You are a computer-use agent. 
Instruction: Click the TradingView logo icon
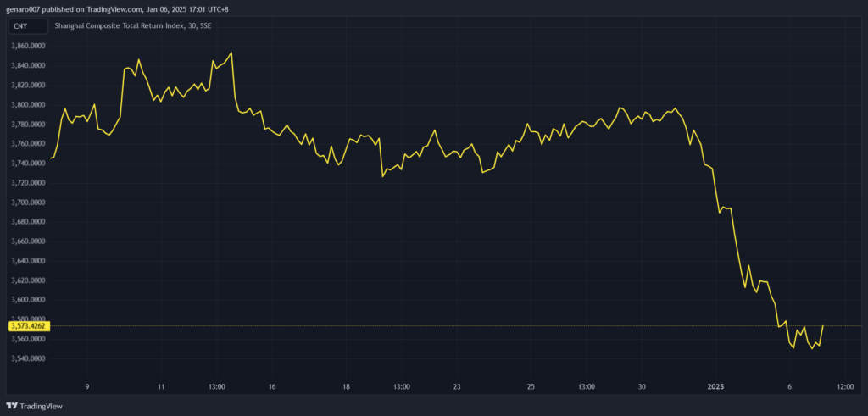tap(12, 406)
